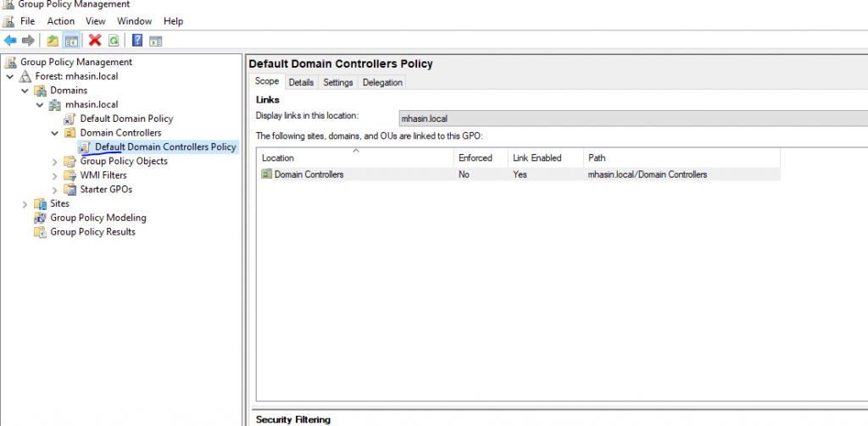Open the View menu
868x426 pixels.
[96, 21]
